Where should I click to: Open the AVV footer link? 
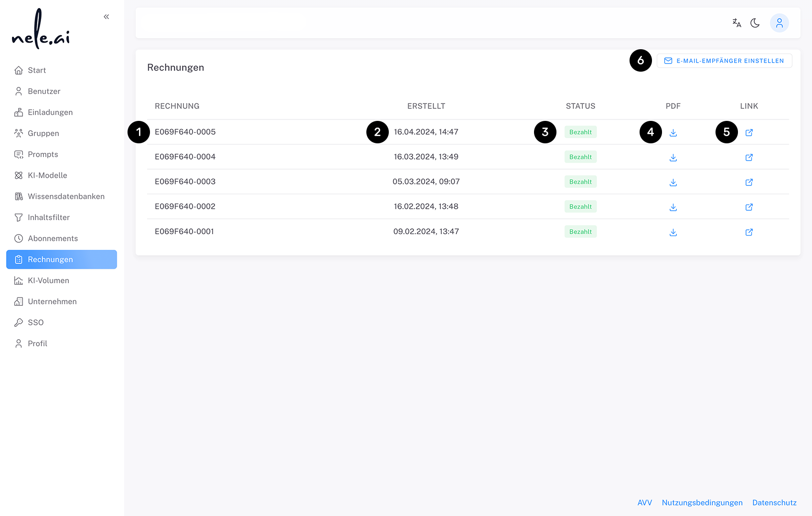[x=645, y=503]
